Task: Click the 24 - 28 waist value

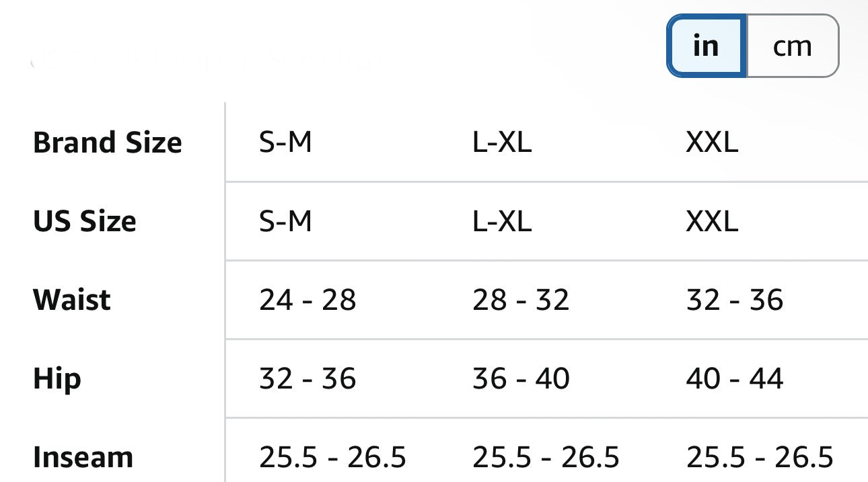Action: (x=308, y=299)
